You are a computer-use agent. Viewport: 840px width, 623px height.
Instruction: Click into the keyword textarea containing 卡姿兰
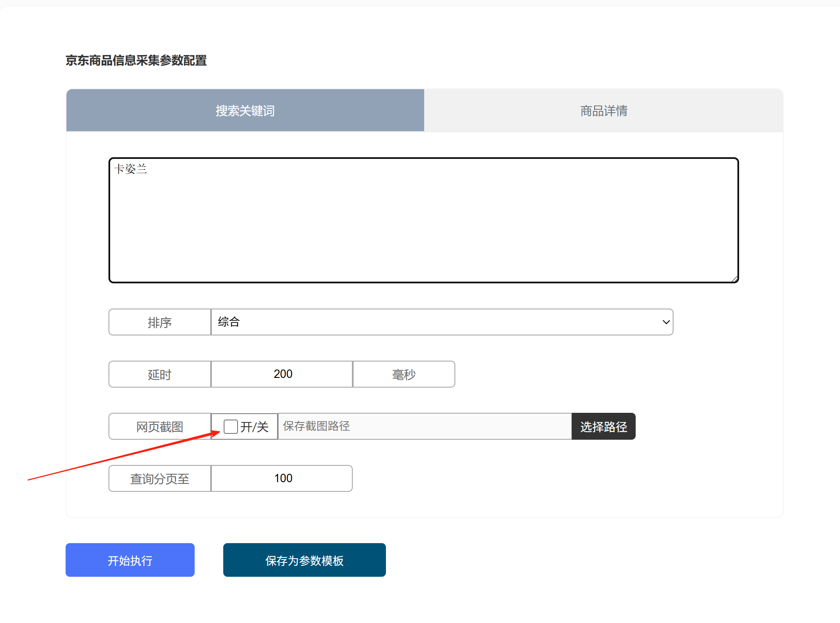[423, 220]
